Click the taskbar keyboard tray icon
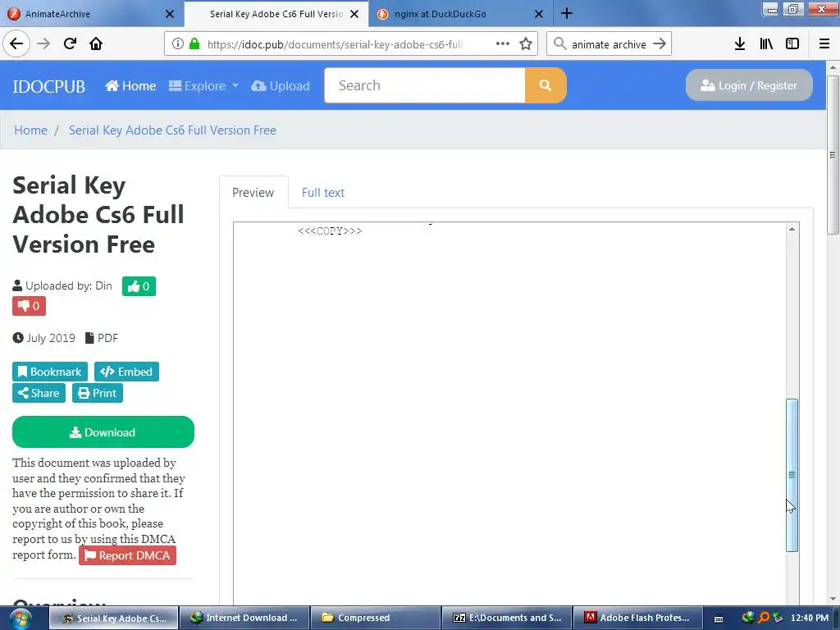 click(x=719, y=619)
